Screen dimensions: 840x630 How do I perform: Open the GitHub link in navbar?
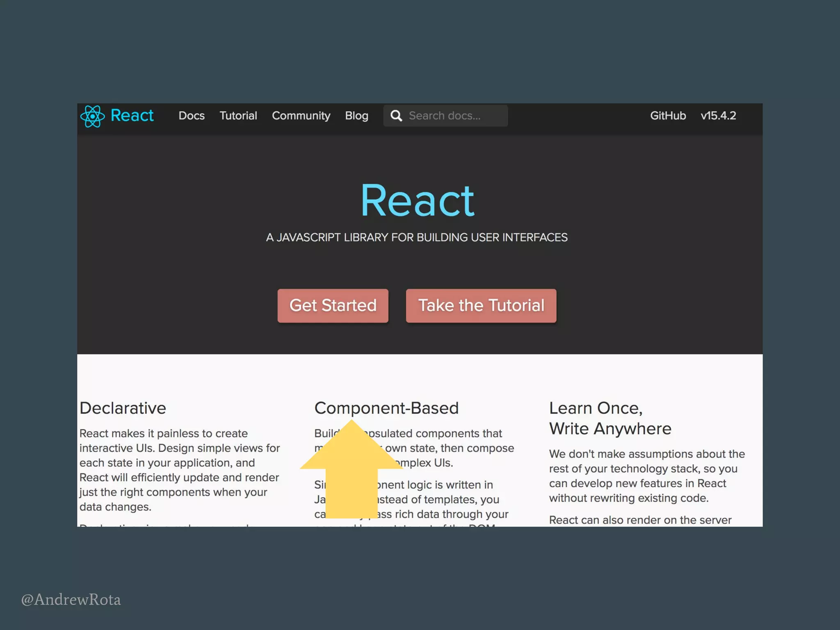click(x=668, y=116)
